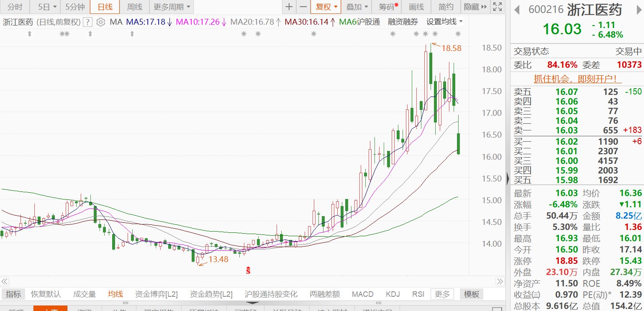
Task: Open MA settings gear icon
Action: point(100,22)
